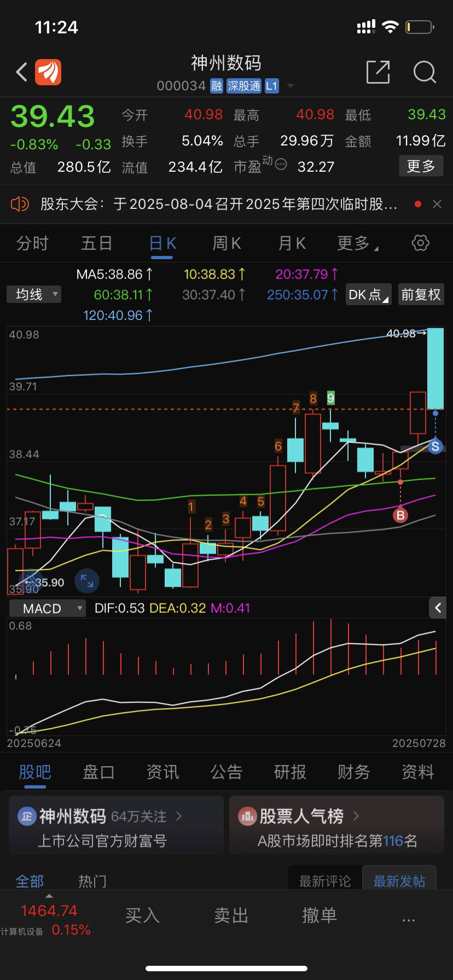Open the 均线 indicator dropdown
The image size is (453, 980).
pyautogui.click(x=34, y=294)
